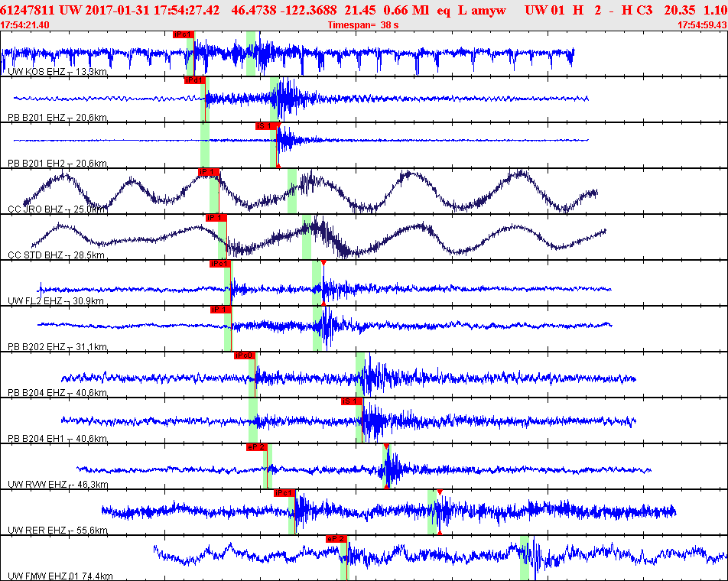Click the eP 2 pick flag on RVW trace

pos(257,447)
